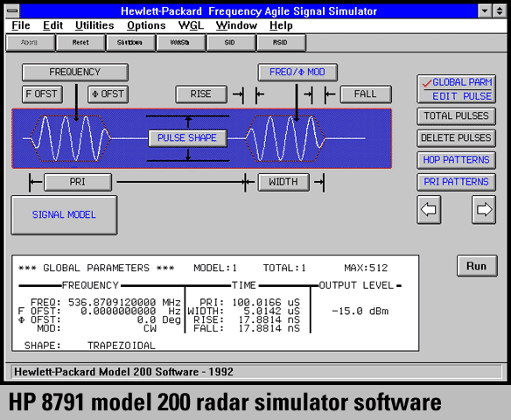
Task: Open the Help menu
Action: [281, 25]
